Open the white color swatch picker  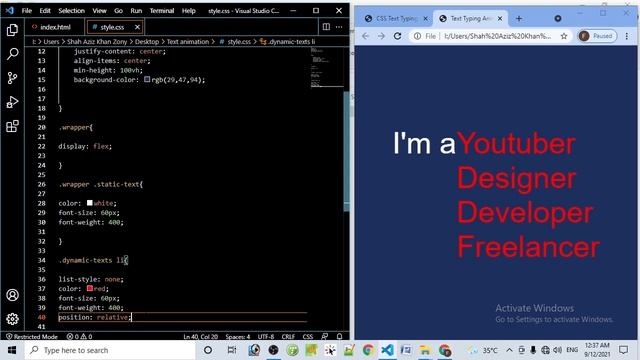89,203
